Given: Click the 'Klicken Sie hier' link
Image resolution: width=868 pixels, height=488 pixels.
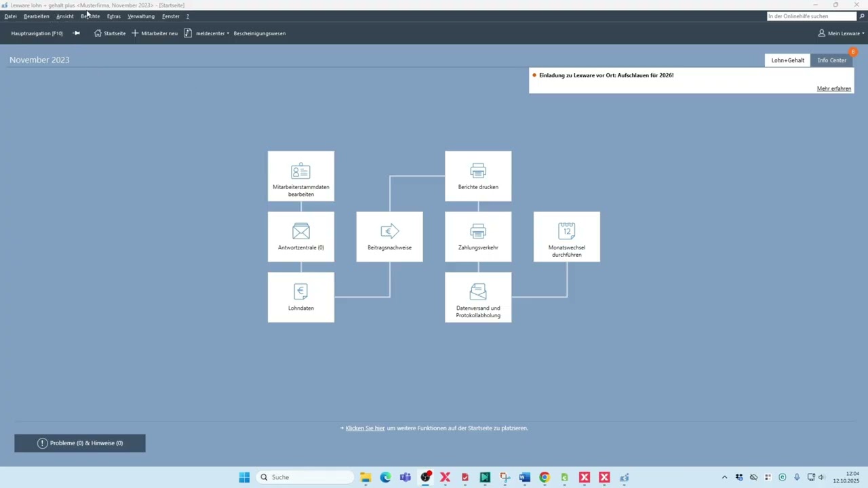Looking at the screenshot, I should click(366, 428).
